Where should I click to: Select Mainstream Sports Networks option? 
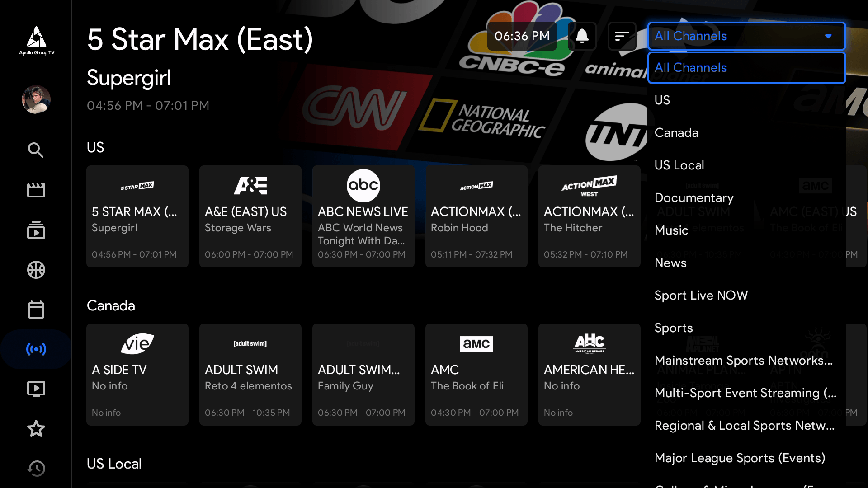point(747,361)
